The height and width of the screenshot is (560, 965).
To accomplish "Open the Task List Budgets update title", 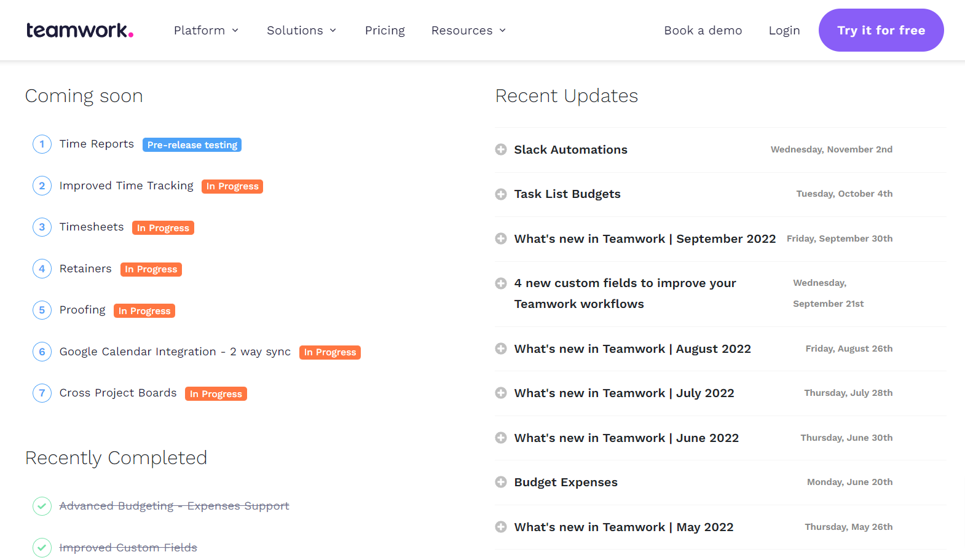I will 567,194.
